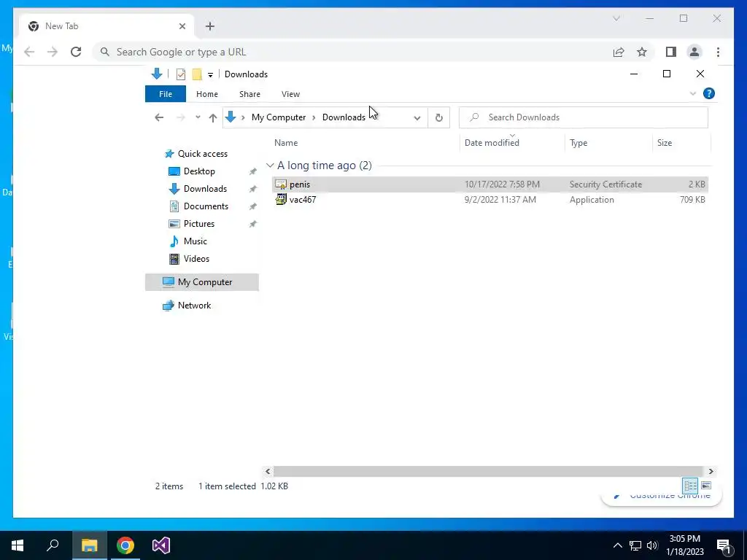Click the Chrome taskbar icon

coord(125,545)
